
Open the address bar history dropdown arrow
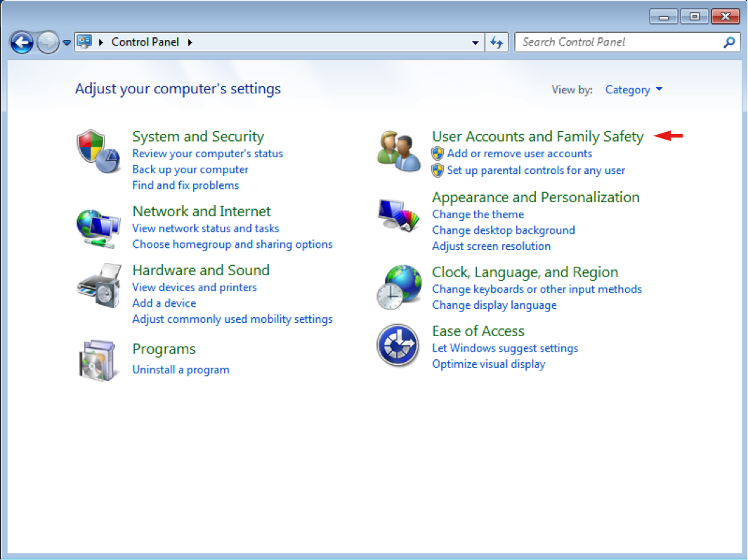[x=475, y=42]
